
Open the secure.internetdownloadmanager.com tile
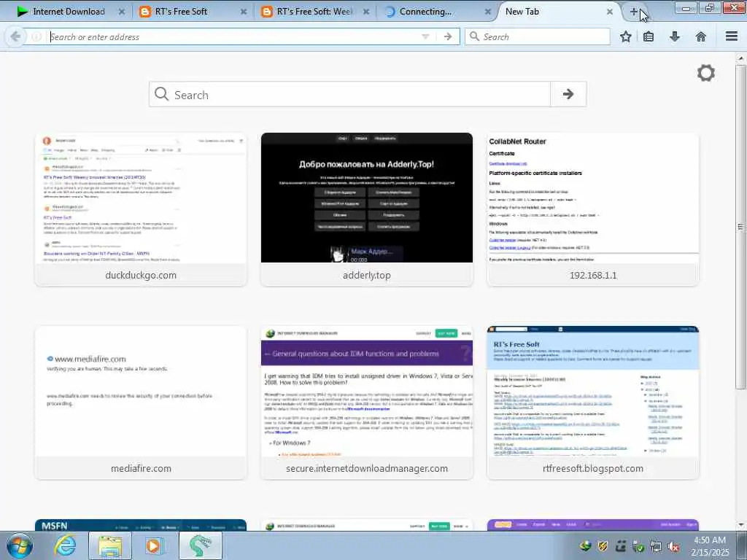point(367,402)
